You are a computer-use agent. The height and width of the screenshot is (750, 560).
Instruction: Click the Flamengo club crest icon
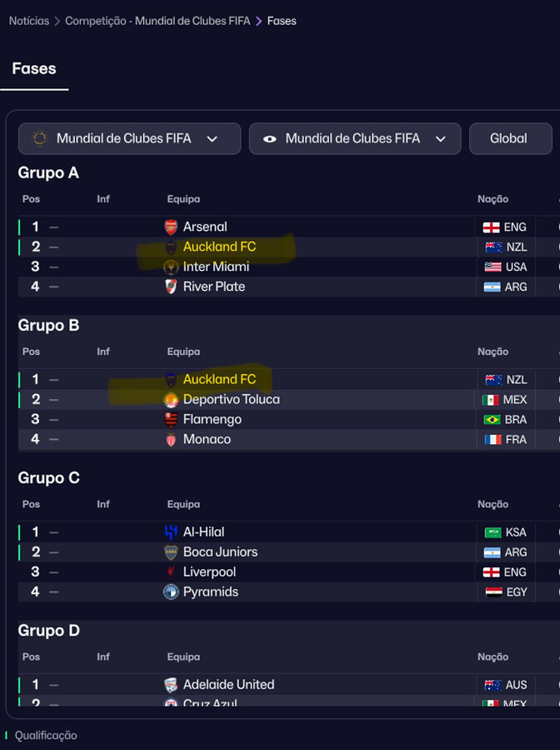click(171, 419)
